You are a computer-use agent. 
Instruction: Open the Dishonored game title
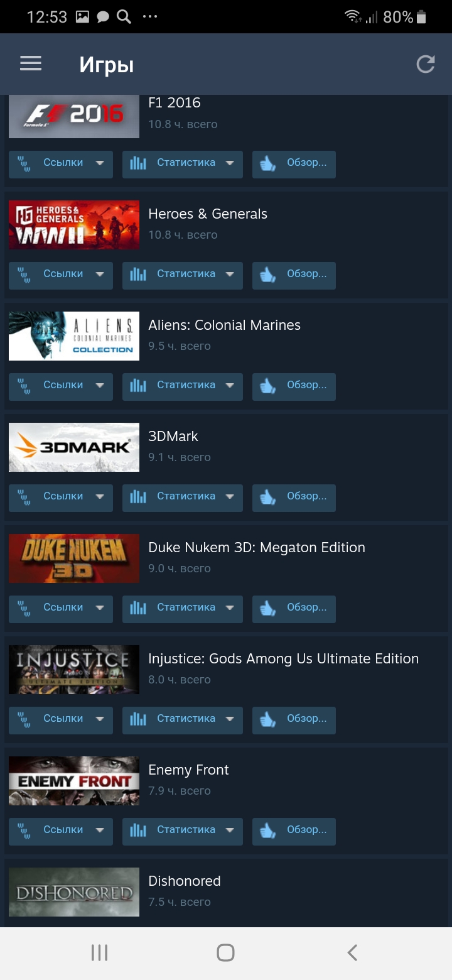[185, 881]
